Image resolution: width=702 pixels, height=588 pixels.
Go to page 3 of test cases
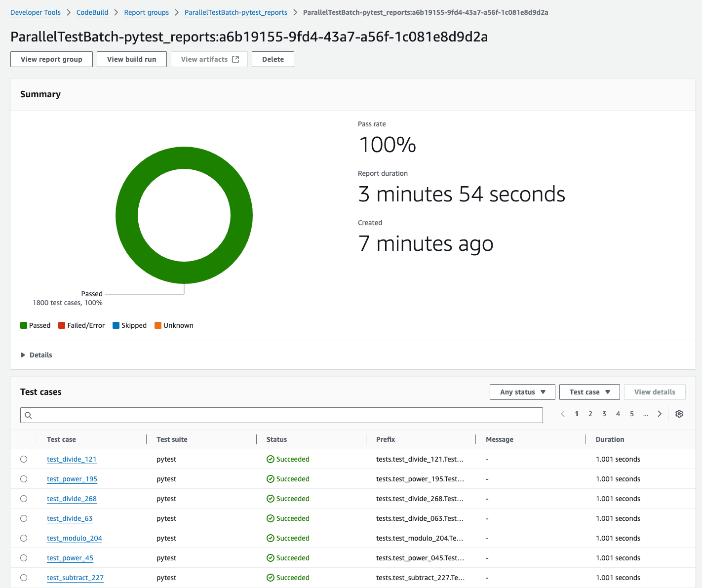[604, 414]
